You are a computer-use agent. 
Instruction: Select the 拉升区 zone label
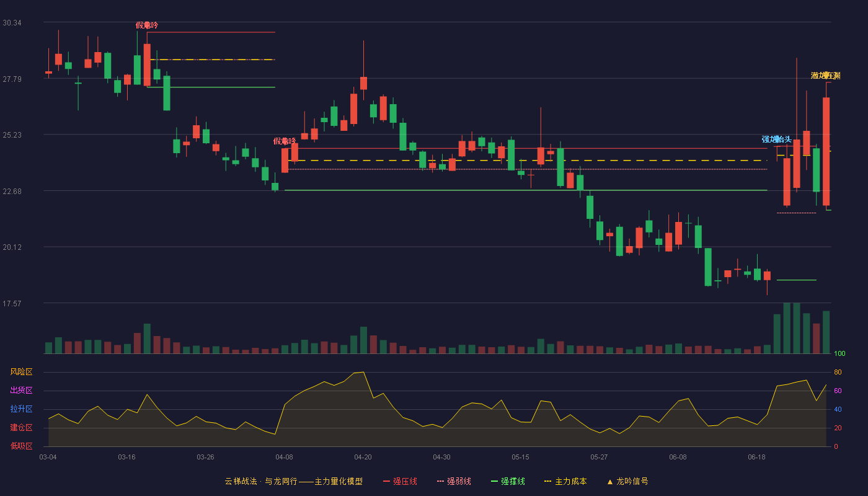point(21,409)
